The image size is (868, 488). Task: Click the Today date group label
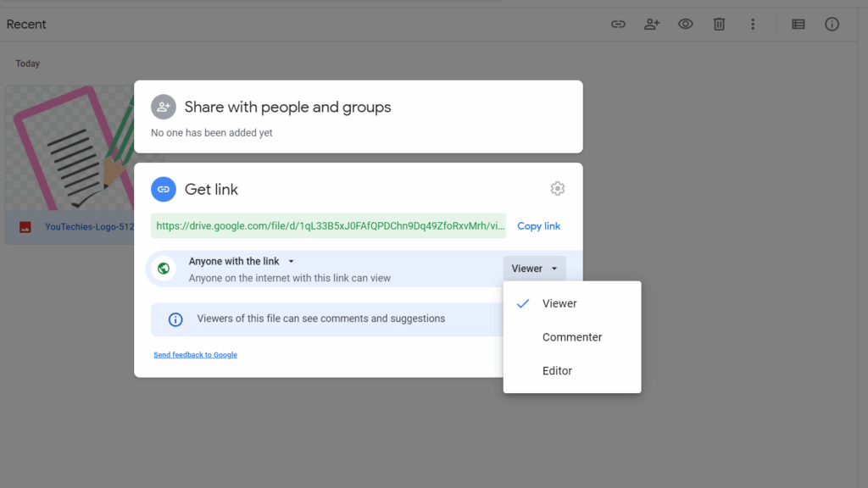28,64
